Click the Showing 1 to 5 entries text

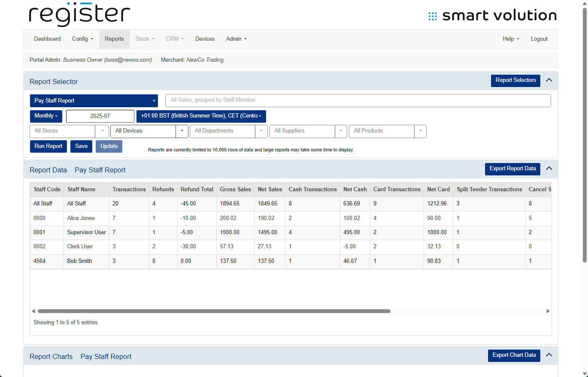coord(65,323)
